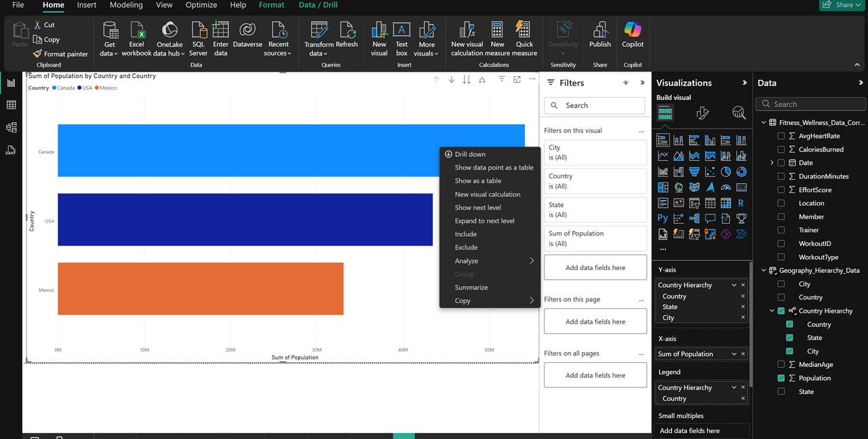This screenshot has height=439, width=868.
Task: Collapse the Fitness_Wellness_Data table
Action: point(764,123)
